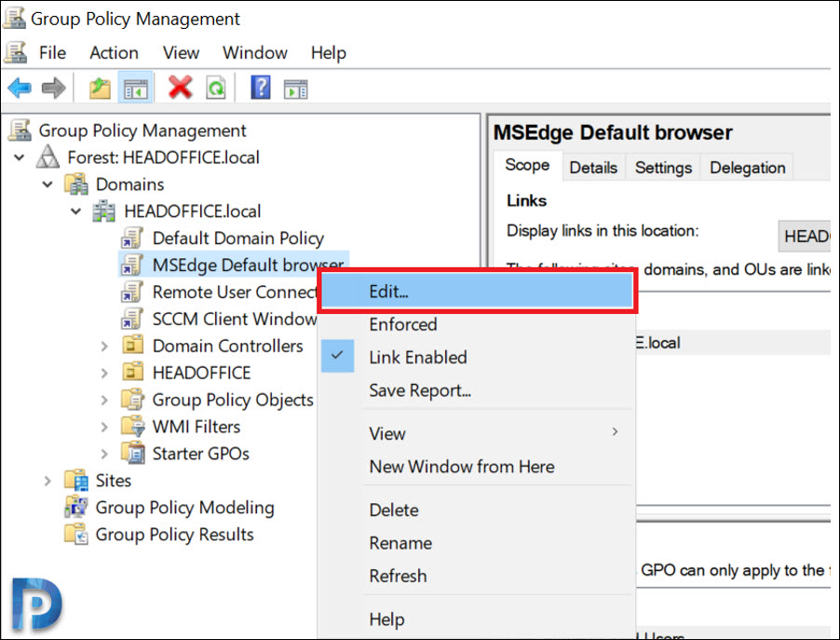Click the Forest triangle icon

(47, 157)
